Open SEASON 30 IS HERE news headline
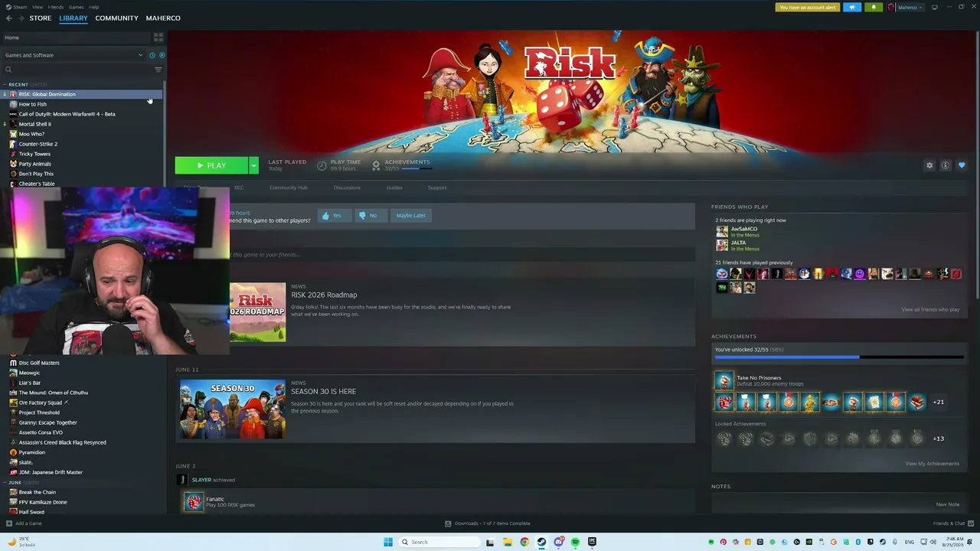Screen dimensions: 980x551 tap(323, 392)
